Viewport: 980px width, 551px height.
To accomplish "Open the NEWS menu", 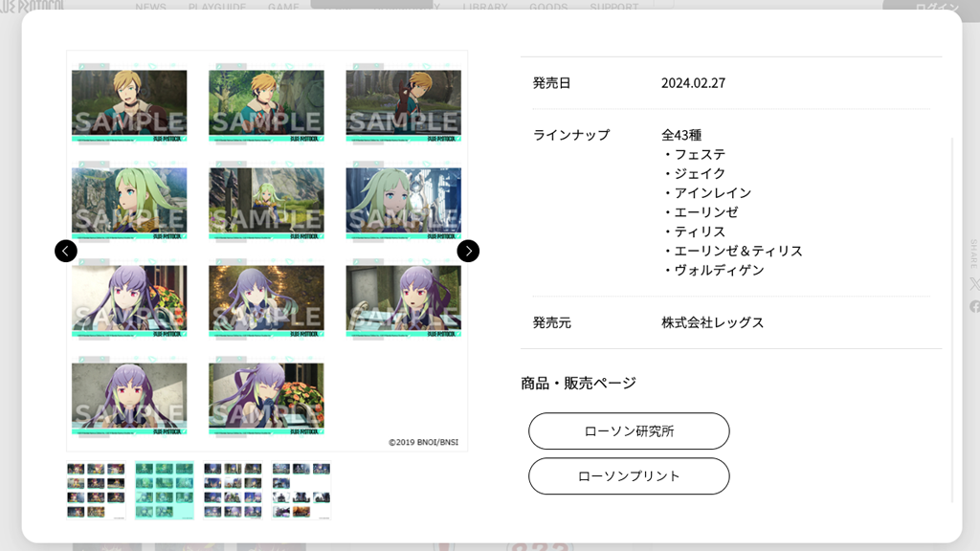I will click(x=150, y=7).
